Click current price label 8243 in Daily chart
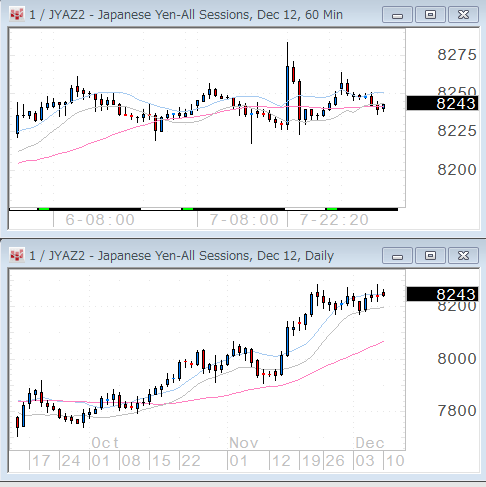Screen dimensions: 486x487 (x=442, y=294)
